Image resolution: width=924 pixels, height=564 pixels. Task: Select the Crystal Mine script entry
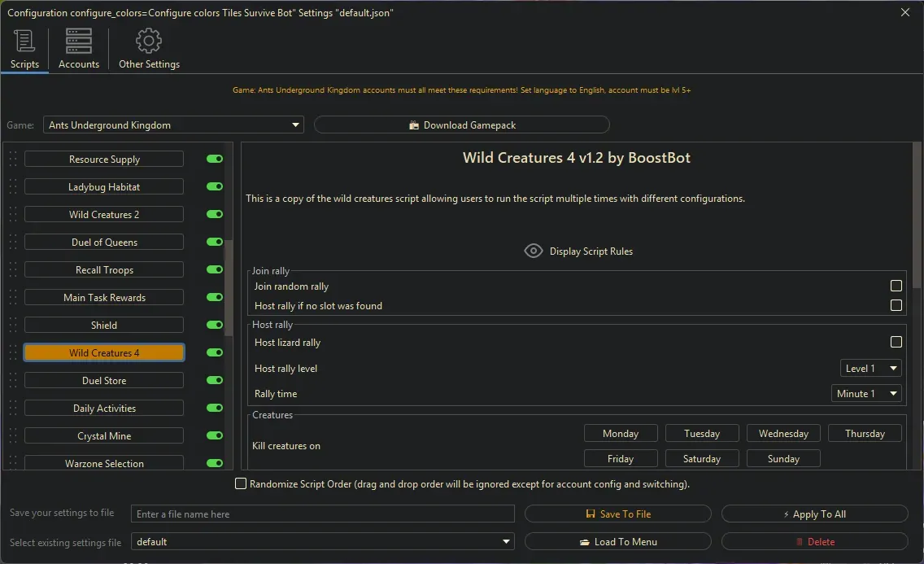click(x=104, y=436)
